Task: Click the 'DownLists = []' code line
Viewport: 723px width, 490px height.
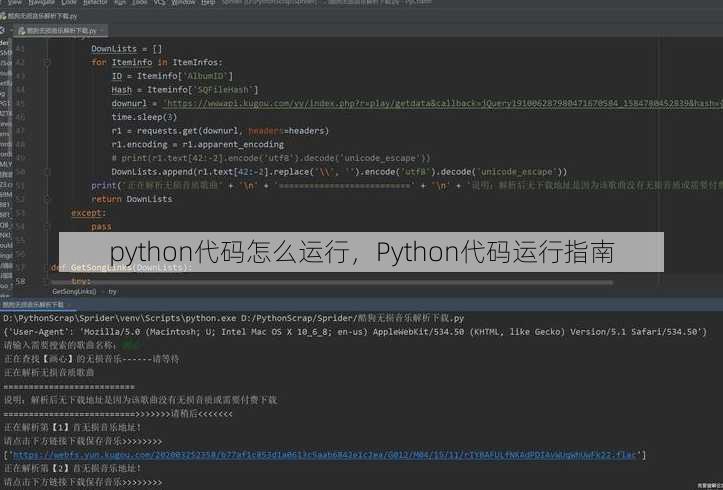Action: (x=126, y=49)
